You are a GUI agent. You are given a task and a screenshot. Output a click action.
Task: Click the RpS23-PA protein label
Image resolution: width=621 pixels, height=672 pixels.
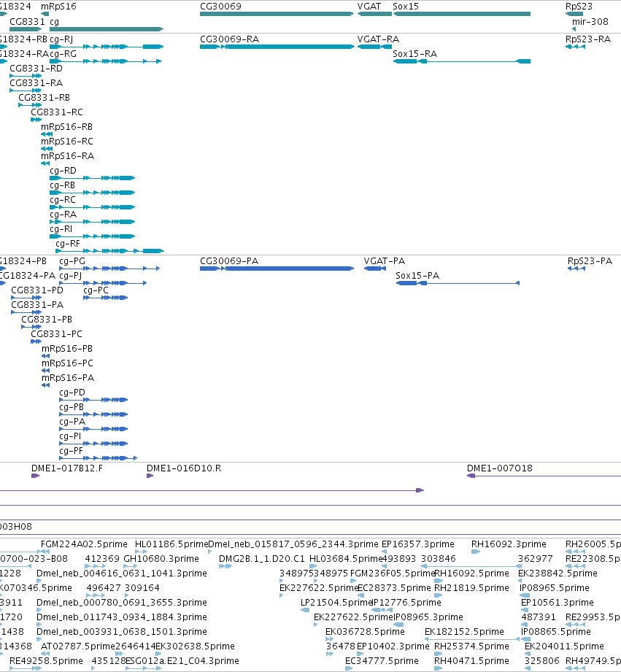[x=590, y=261]
